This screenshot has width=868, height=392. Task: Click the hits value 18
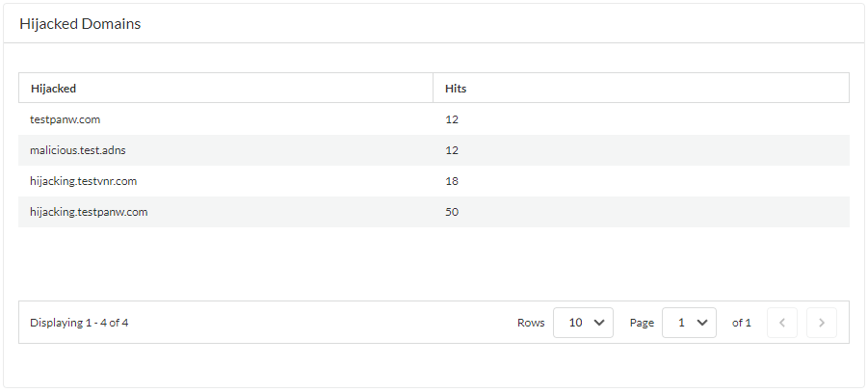452,181
